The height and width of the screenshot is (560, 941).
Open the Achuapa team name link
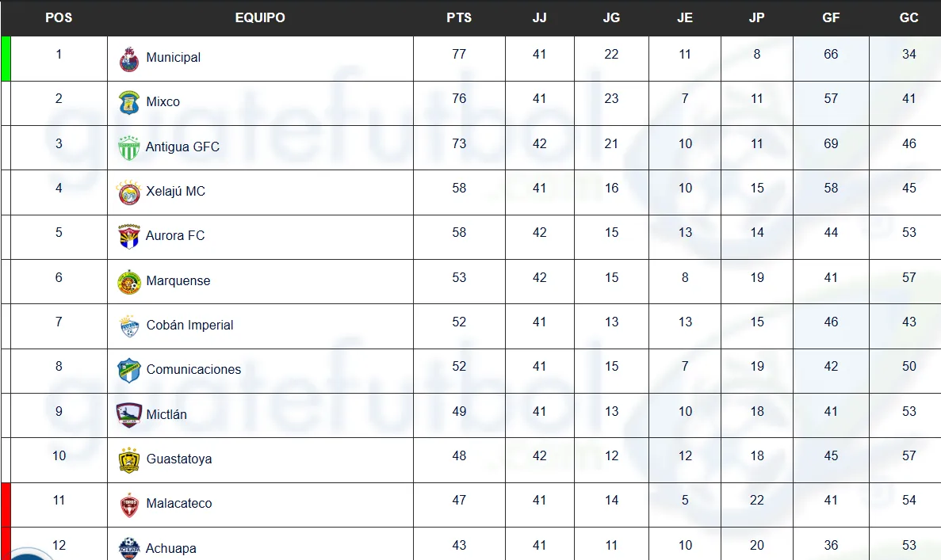click(170, 548)
